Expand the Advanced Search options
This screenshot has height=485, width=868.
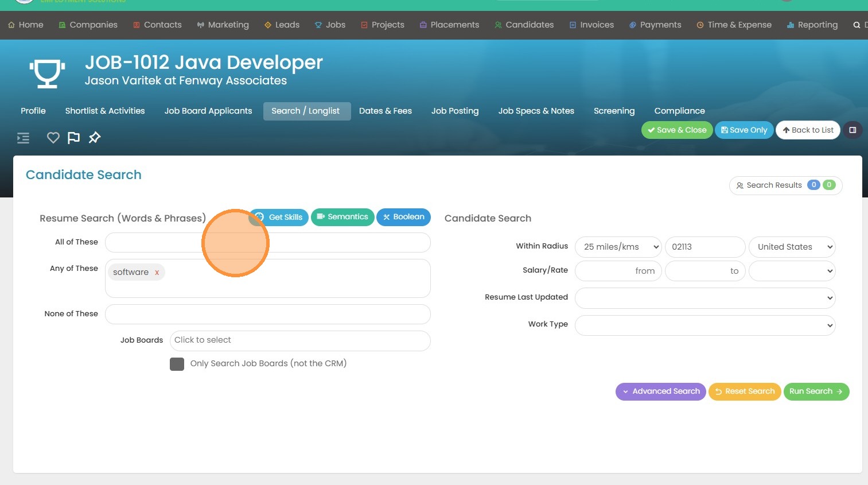[x=660, y=391]
